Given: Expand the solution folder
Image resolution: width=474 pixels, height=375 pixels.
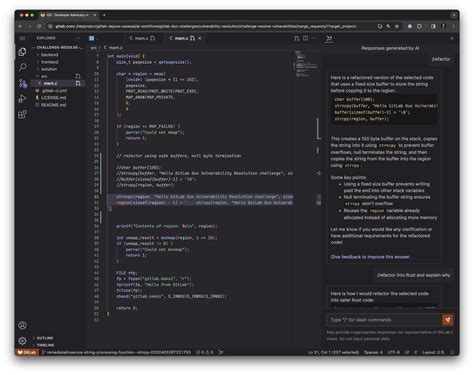Looking at the screenshot, I should click(49, 69).
